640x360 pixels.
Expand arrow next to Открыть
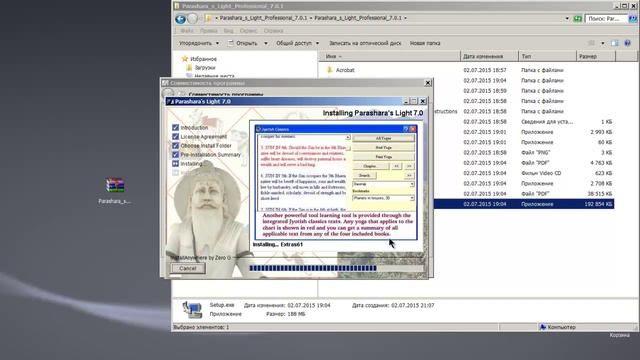click(266, 43)
